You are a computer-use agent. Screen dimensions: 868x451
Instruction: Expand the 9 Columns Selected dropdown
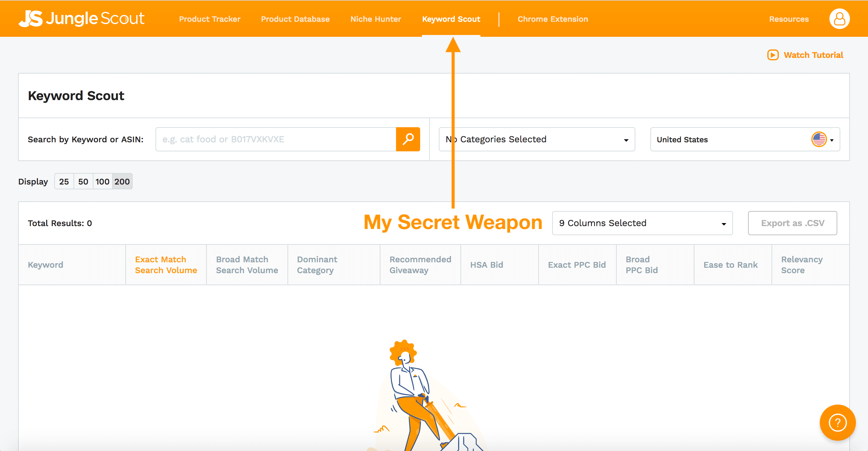tap(642, 223)
